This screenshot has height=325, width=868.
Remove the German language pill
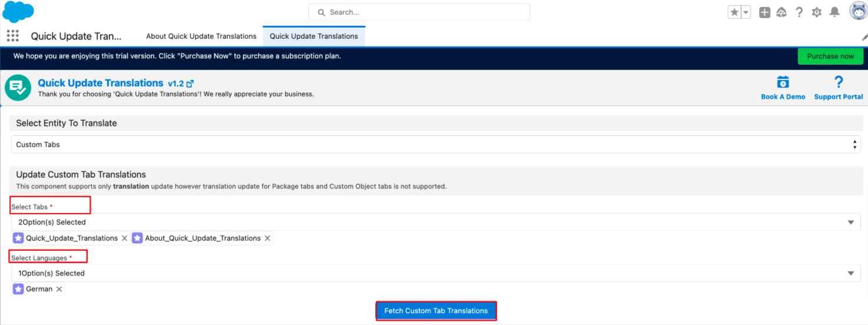[x=59, y=289]
